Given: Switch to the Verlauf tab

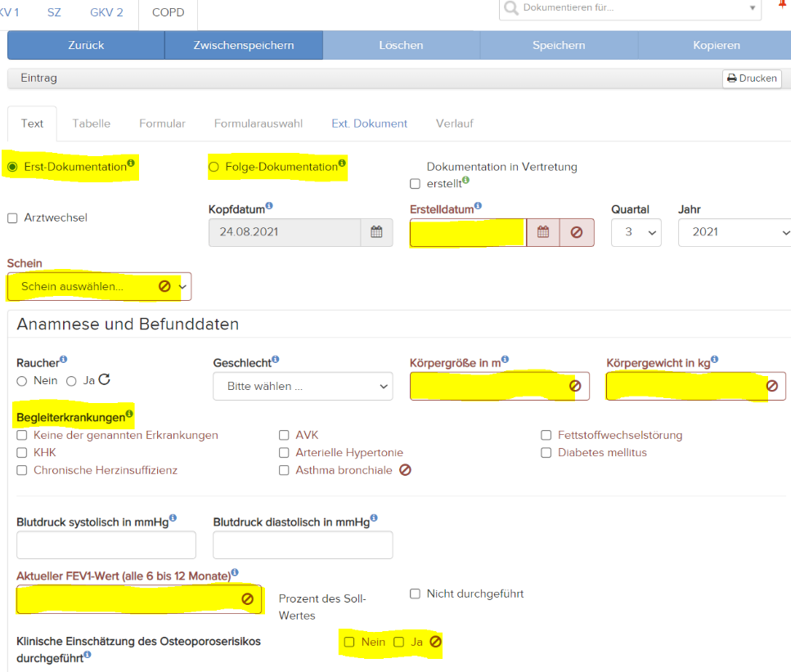Looking at the screenshot, I should click(454, 123).
